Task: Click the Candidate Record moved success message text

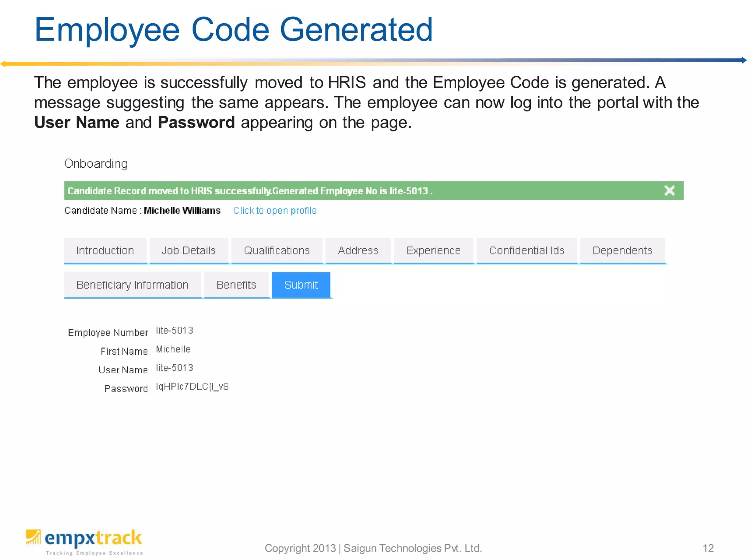Action: click(x=250, y=191)
